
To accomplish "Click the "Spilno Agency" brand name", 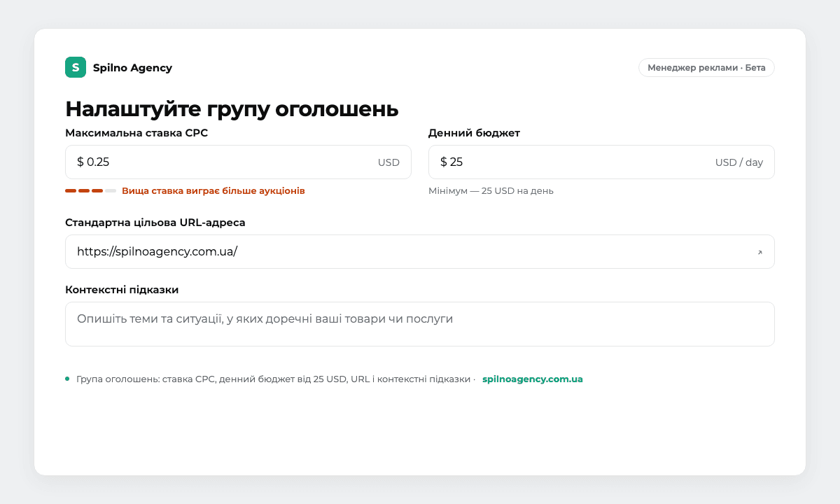I will coord(132,68).
